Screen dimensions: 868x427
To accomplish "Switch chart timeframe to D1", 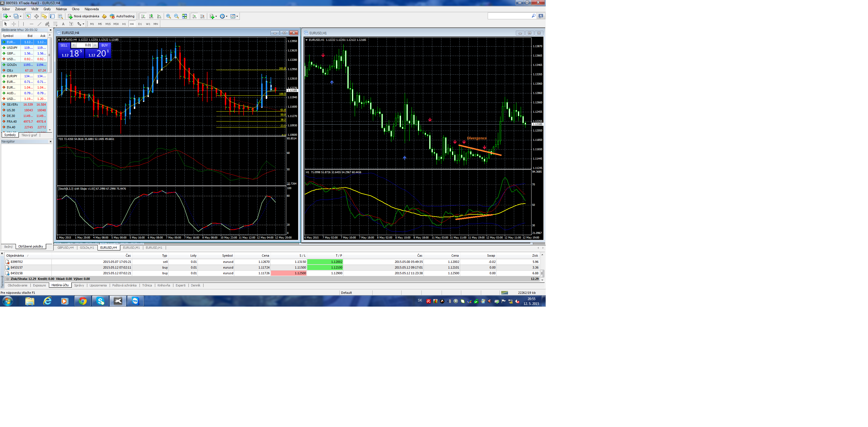I will [140, 24].
